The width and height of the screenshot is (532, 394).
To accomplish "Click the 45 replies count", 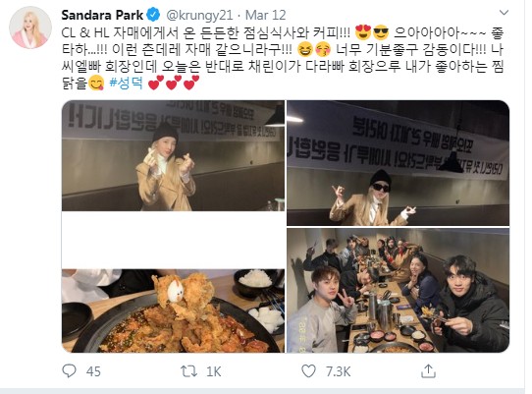I will click(93, 371).
